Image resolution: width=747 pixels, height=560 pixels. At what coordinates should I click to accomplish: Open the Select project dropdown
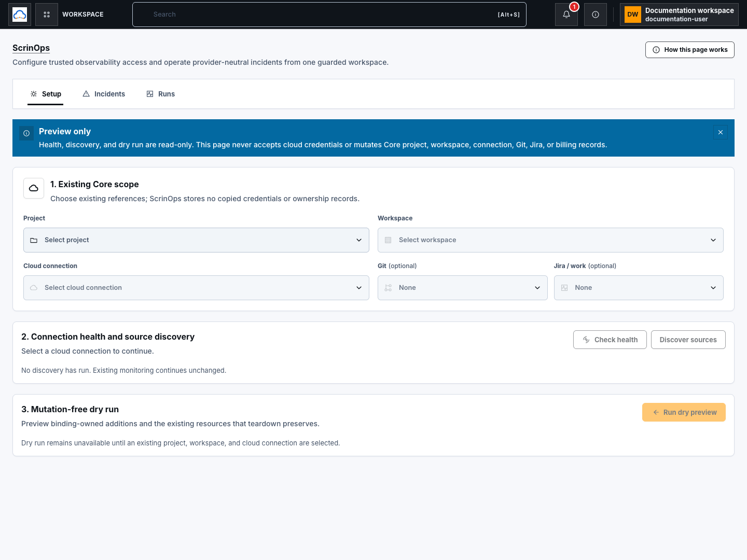tap(196, 240)
